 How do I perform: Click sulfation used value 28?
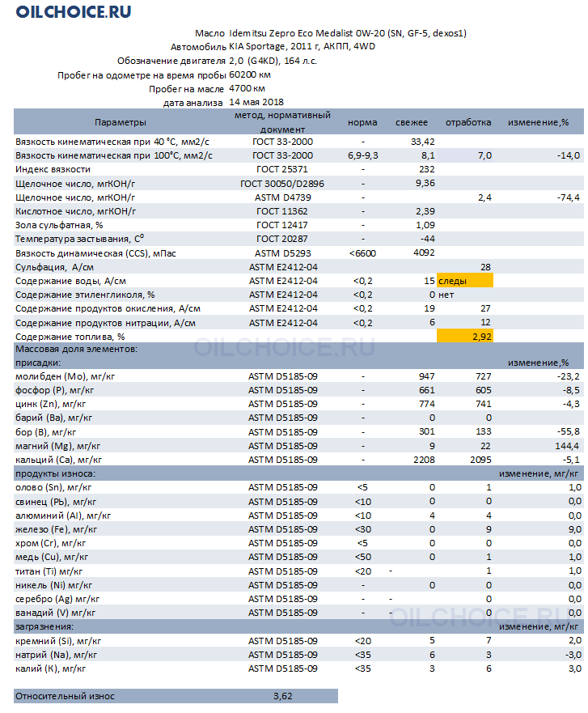[485, 267]
